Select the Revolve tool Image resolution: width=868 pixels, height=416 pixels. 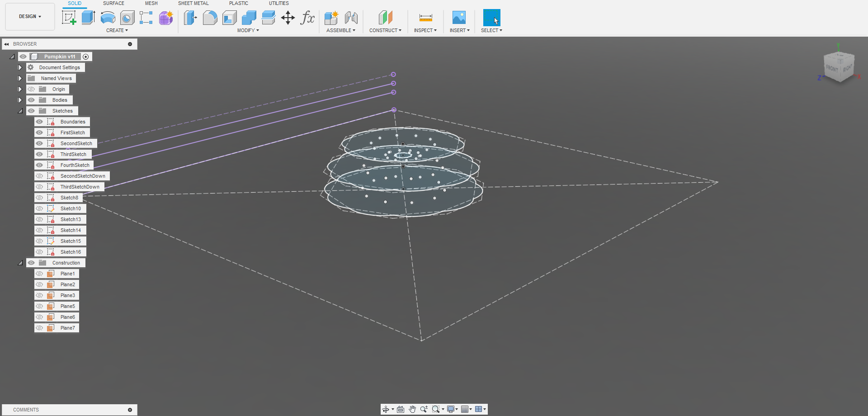click(x=108, y=18)
